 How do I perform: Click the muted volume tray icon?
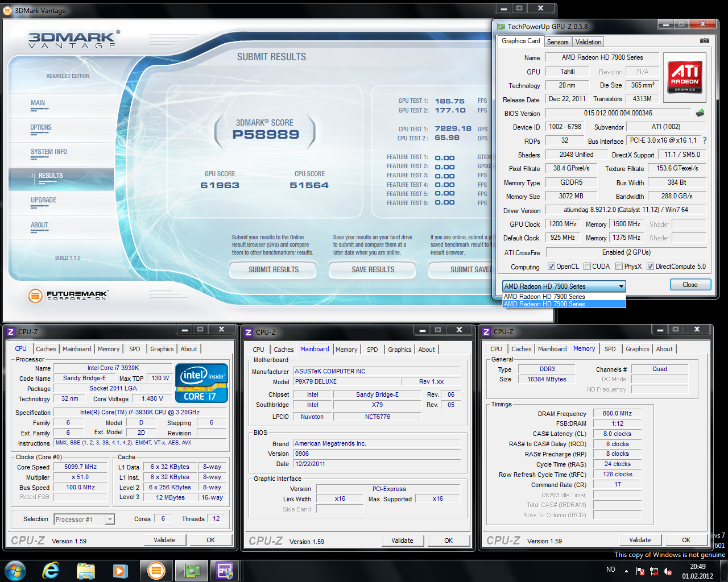click(x=668, y=571)
